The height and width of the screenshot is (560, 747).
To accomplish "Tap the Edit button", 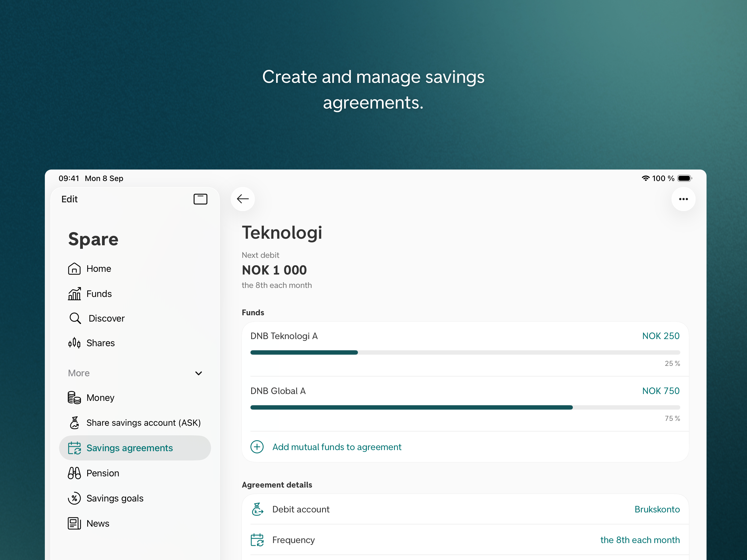I will 69,199.
